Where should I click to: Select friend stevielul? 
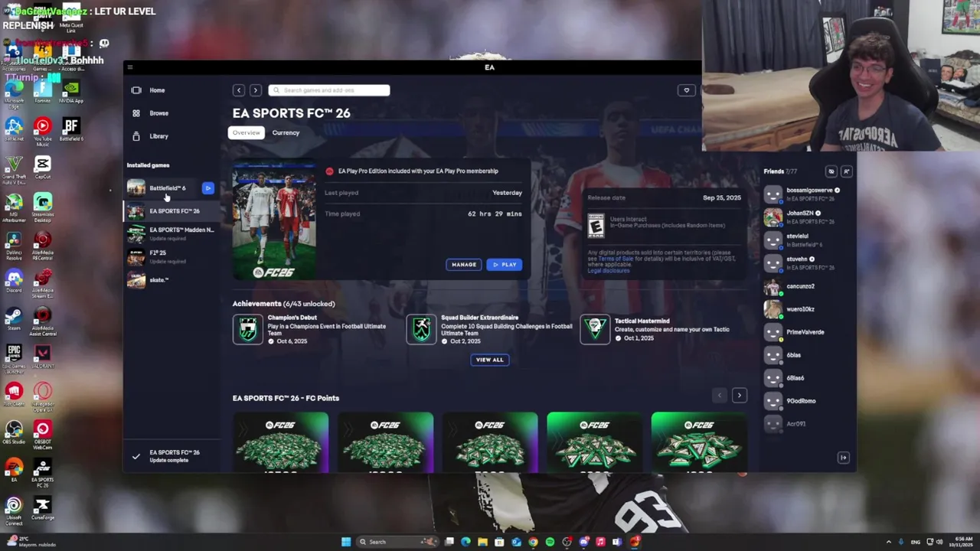(x=806, y=240)
